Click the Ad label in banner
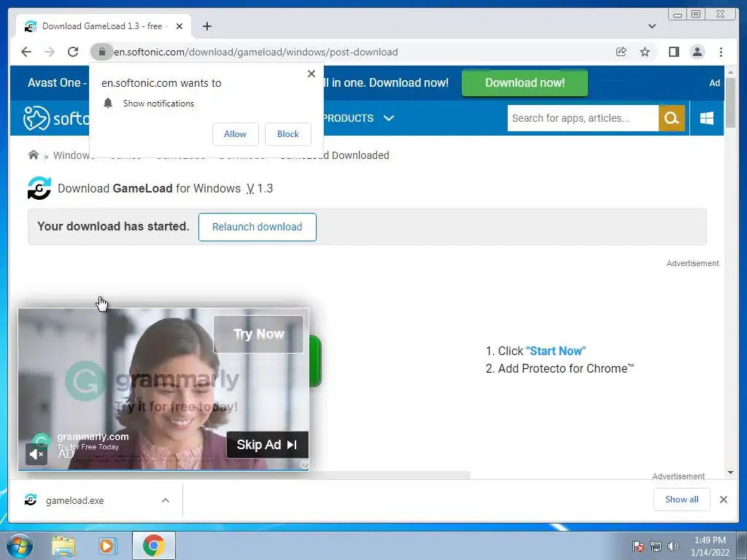This screenshot has height=560, width=747. pos(714,83)
